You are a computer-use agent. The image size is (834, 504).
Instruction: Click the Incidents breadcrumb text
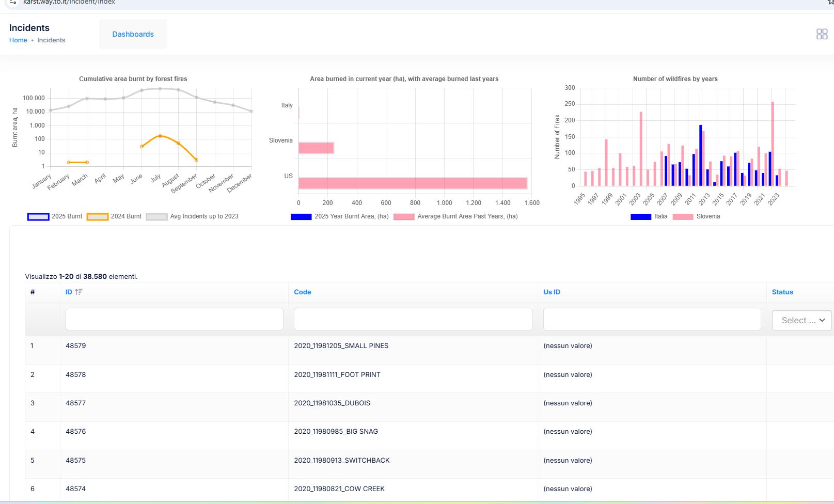pos(51,40)
